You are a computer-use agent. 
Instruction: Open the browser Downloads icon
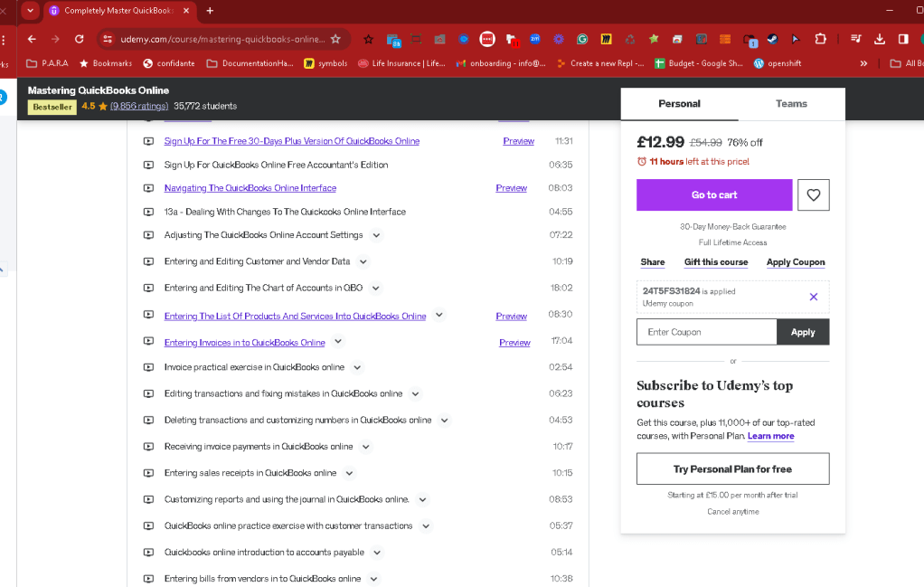[880, 39]
